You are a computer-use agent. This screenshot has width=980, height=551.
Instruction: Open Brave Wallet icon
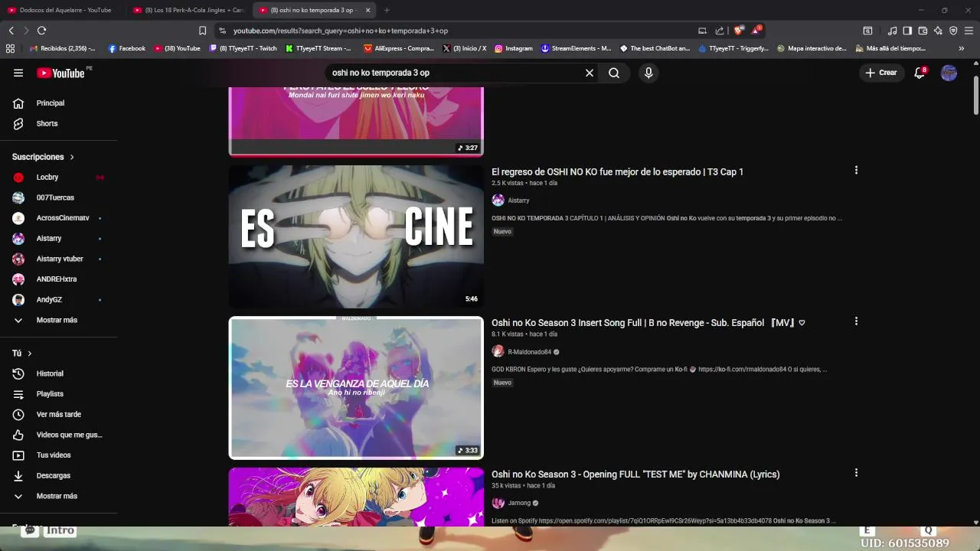coord(923,31)
